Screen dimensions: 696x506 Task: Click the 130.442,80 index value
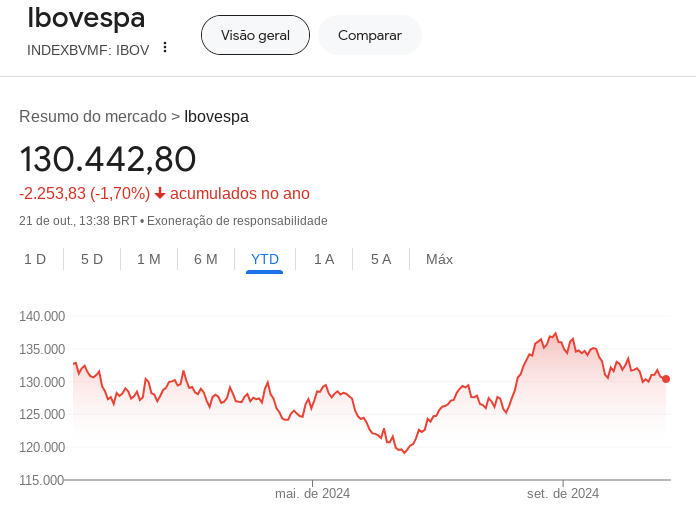(x=108, y=160)
